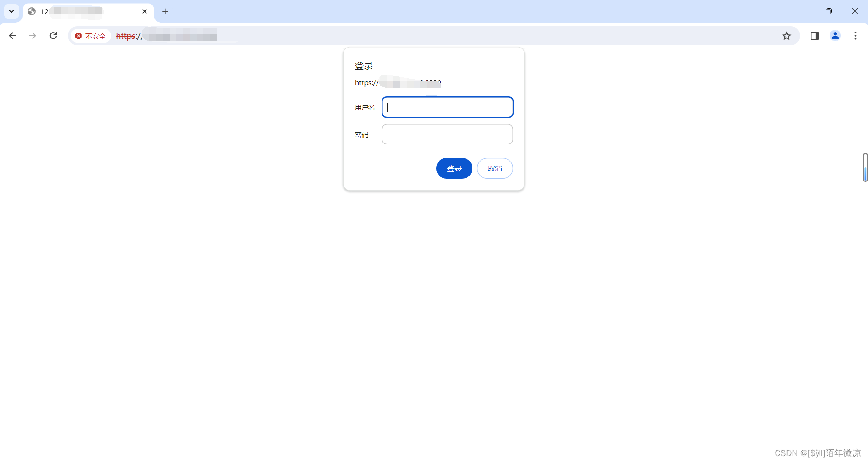The height and width of the screenshot is (462, 868).
Task: Open a new tab with plus button
Action: click(x=165, y=11)
